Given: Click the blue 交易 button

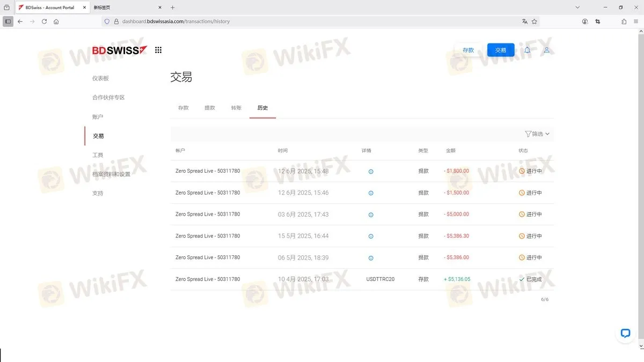Looking at the screenshot, I should pyautogui.click(x=501, y=50).
